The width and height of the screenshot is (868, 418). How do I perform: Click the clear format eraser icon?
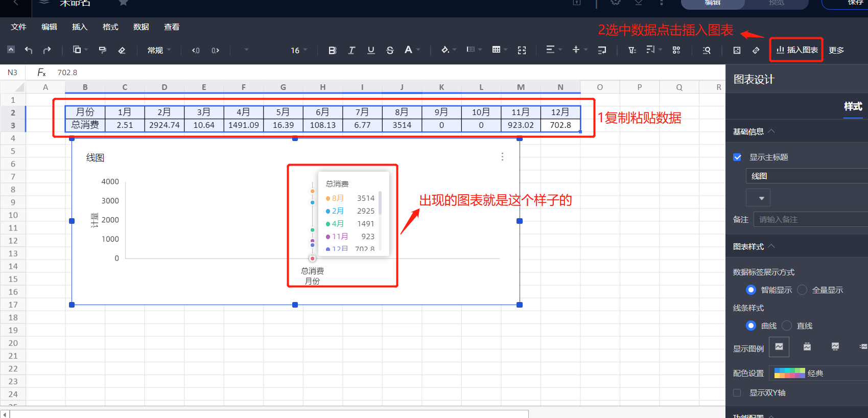point(122,50)
